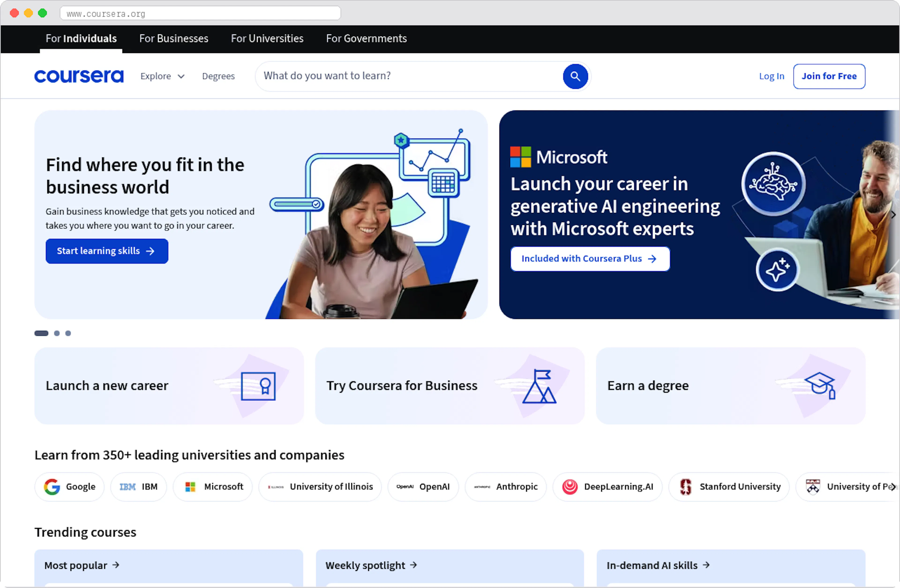This screenshot has height=588, width=900.
Task: Click the Join for Free button
Action: click(829, 76)
